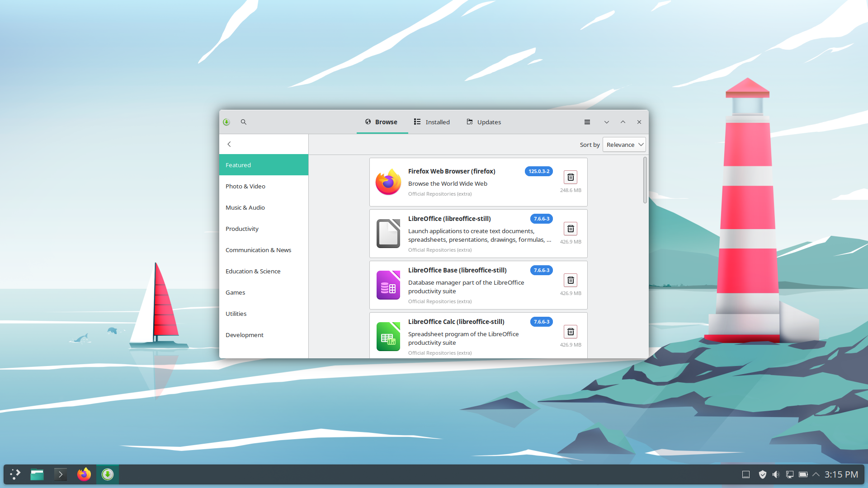Screen dimensions: 868x488
Task: Open the battery indicator in the system tray
Action: [803, 474]
